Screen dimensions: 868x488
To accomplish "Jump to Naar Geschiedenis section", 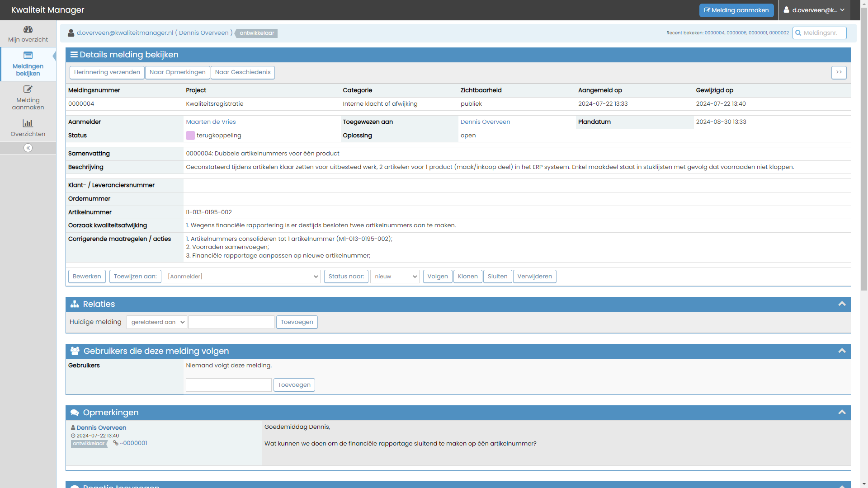I will pos(243,72).
